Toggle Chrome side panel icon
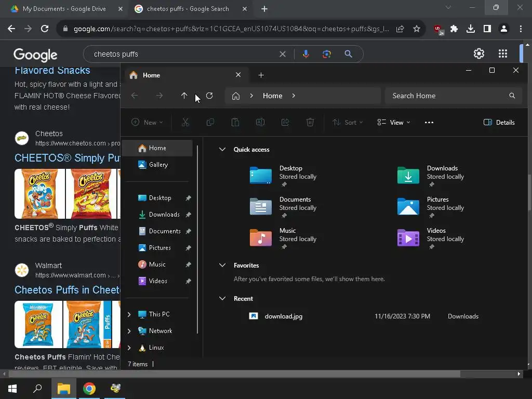The width and height of the screenshot is (532, 399). (487, 29)
